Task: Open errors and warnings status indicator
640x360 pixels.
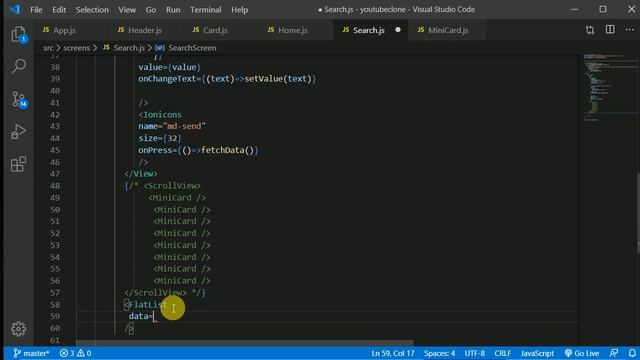Action: coord(76,353)
